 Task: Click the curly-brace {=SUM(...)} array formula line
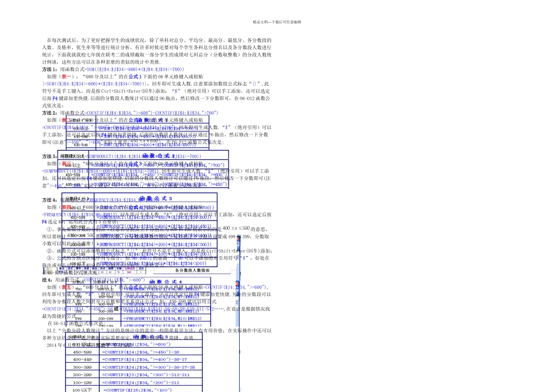[x=95, y=84]
